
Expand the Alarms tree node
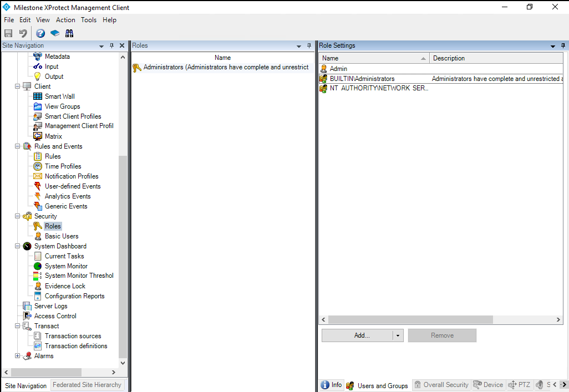coord(17,355)
